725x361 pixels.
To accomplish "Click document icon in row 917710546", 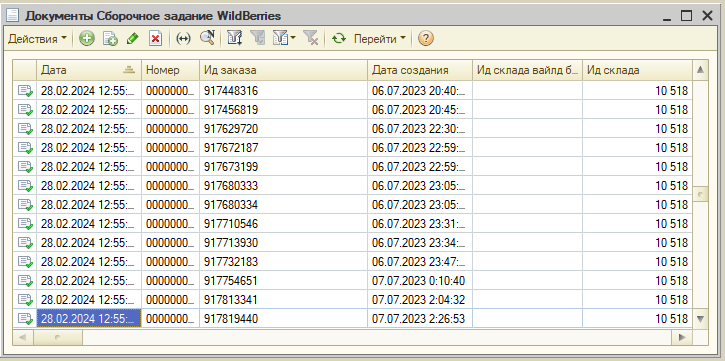I will [25, 224].
